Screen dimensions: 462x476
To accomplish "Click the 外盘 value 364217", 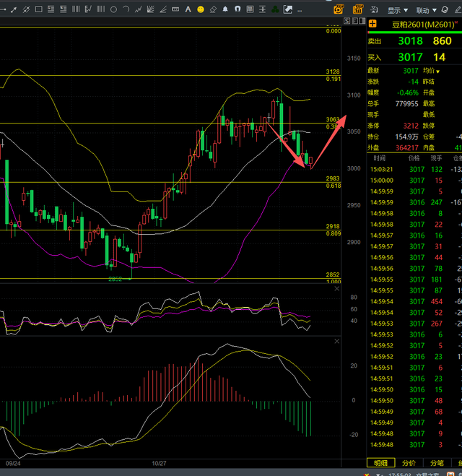I will click(407, 148).
